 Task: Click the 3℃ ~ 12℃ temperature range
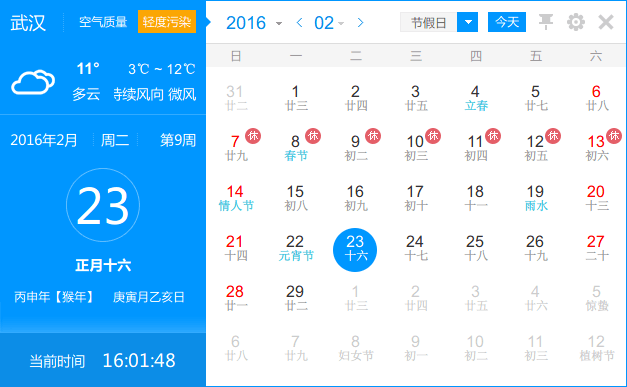(x=162, y=69)
